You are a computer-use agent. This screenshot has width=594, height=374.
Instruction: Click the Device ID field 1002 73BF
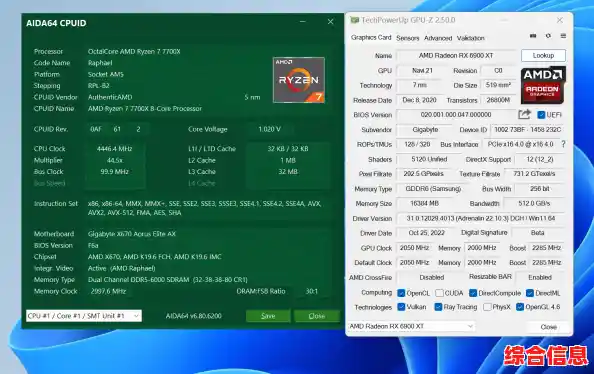coord(528,130)
